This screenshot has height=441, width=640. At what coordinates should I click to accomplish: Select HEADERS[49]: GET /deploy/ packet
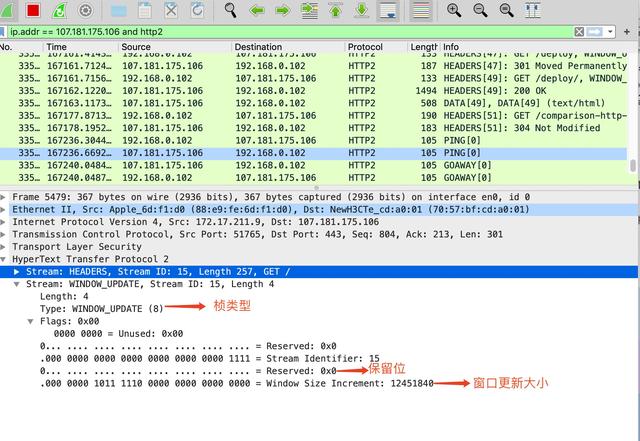(313, 78)
